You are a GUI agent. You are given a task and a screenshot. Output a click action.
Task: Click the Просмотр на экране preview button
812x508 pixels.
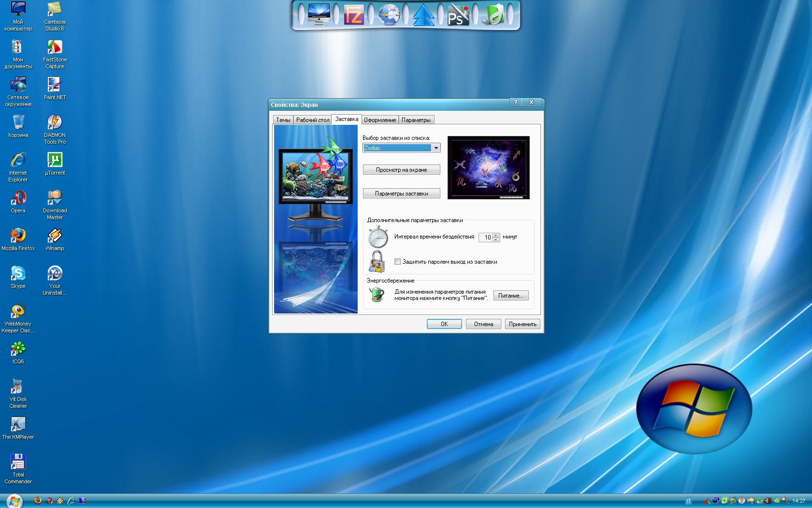click(402, 170)
